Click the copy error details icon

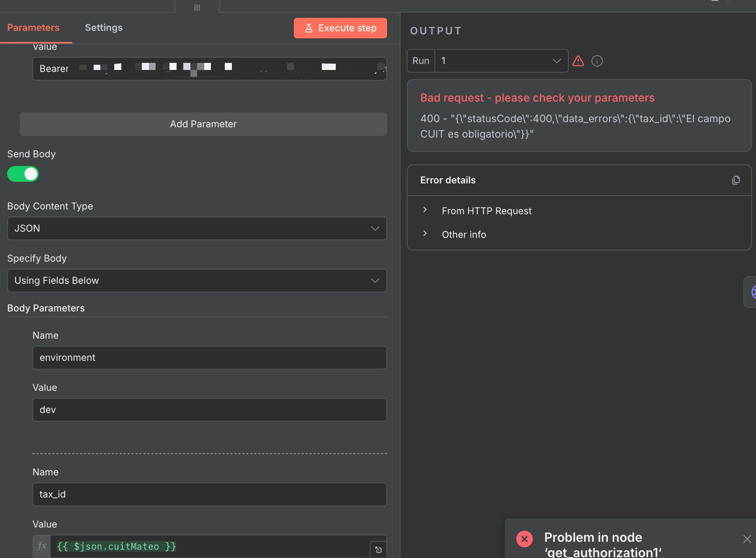pyautogui.click(x=736, y=180)
